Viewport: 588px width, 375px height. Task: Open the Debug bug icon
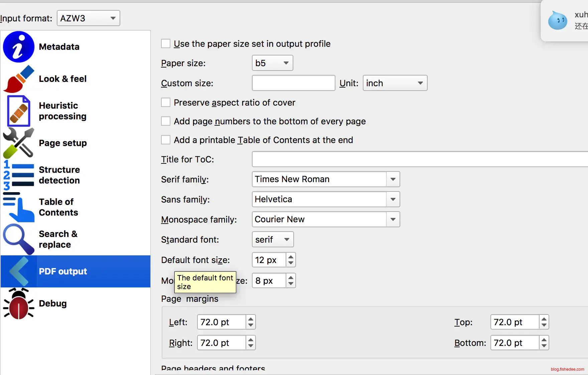point(19,303)
